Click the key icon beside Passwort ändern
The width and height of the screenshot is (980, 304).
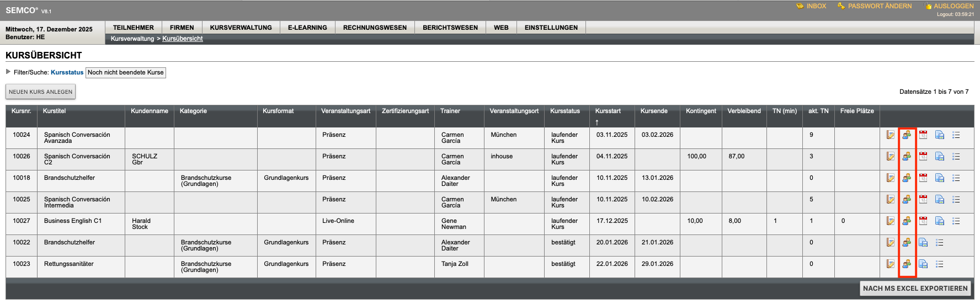[841, 6]
